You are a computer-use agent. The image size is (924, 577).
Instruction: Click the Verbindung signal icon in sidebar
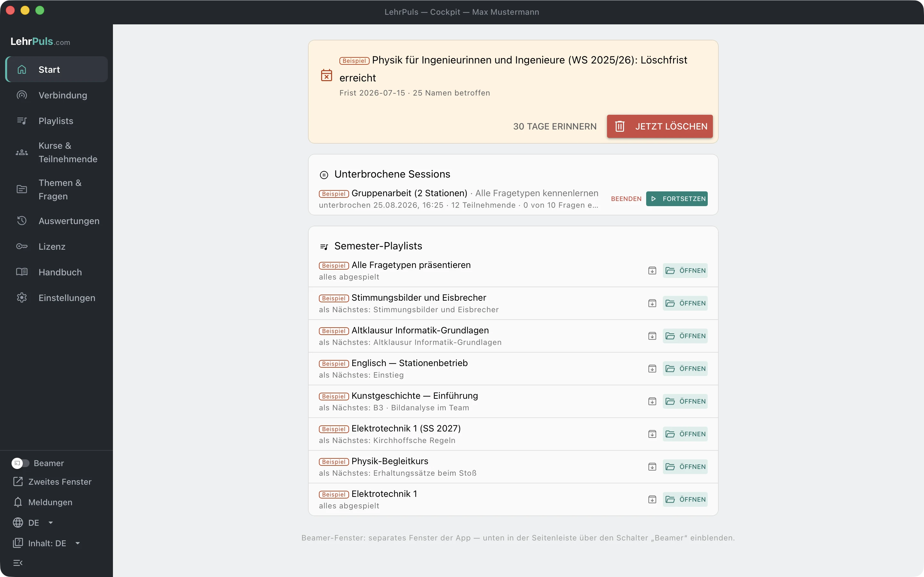click(x=22, y=95)
